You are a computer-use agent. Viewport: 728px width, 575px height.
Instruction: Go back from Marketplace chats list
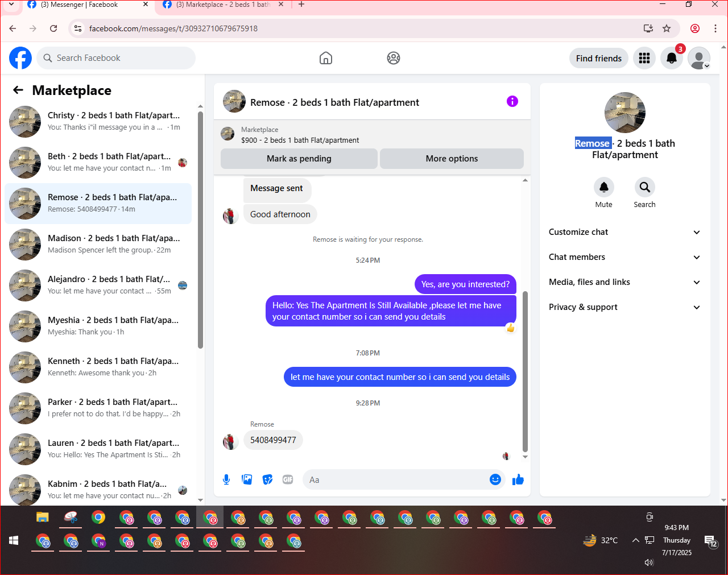click(18, 90)
